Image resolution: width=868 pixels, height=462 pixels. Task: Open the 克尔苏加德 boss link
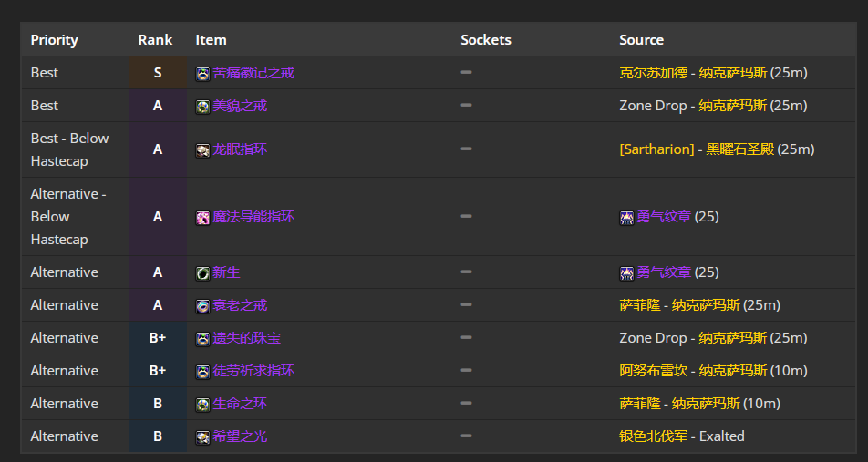point(653,73)
